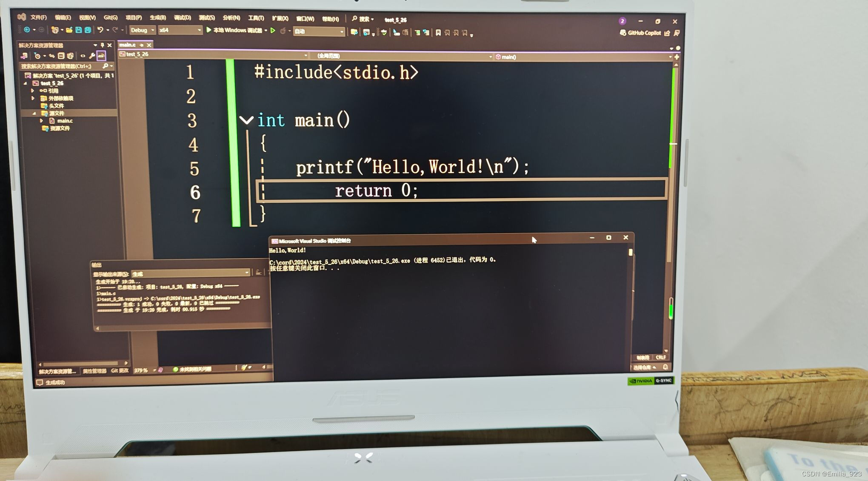The height and width of the screenshot is (481, 868).
Task: Toggle the pin on Solution Explorer panel
Action: click(102, 45)
